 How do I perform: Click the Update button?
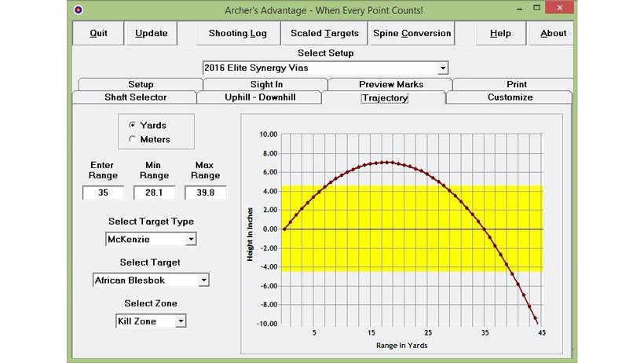(x=151, y=33)
